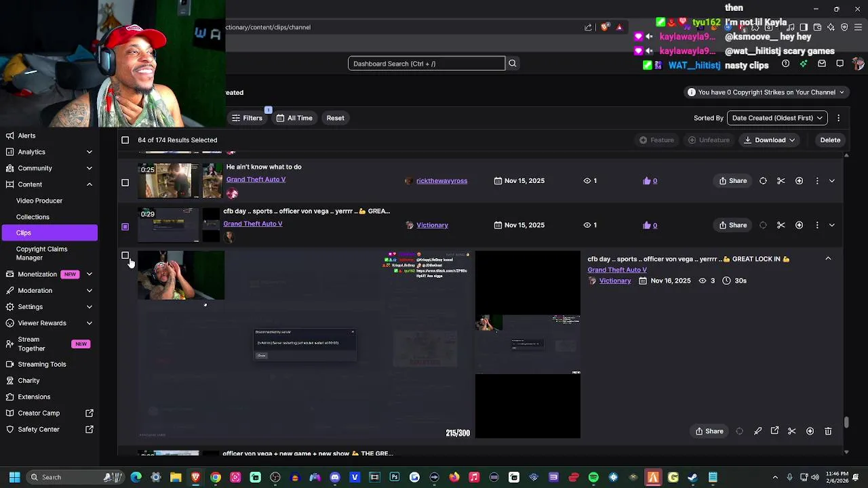Expand the Viewer Rewards sidebar section
The height and width of the screenshot is (488, 868).
[x=89, y=323]
